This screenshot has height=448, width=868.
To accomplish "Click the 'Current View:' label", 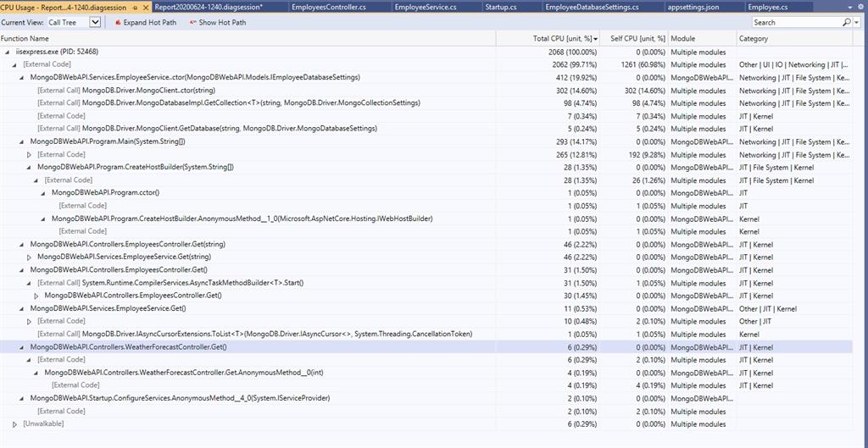I will [x=22, y=23].
